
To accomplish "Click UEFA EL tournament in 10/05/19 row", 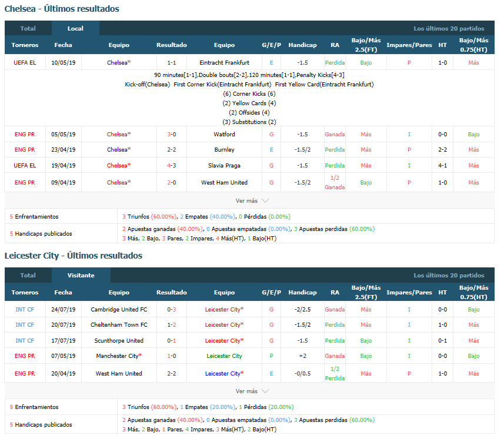I will click(25, 63).
